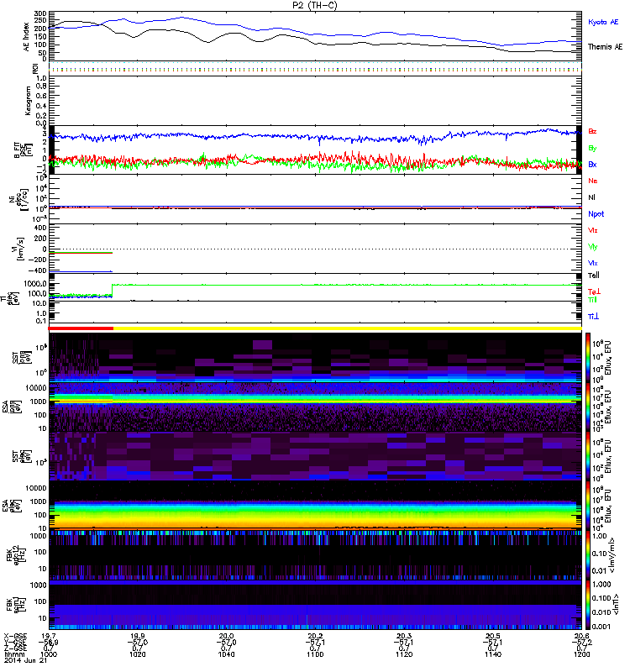Screen dimensions: 630x672
Task: Pick the green "By" legend entry
Action: [592, 148]
